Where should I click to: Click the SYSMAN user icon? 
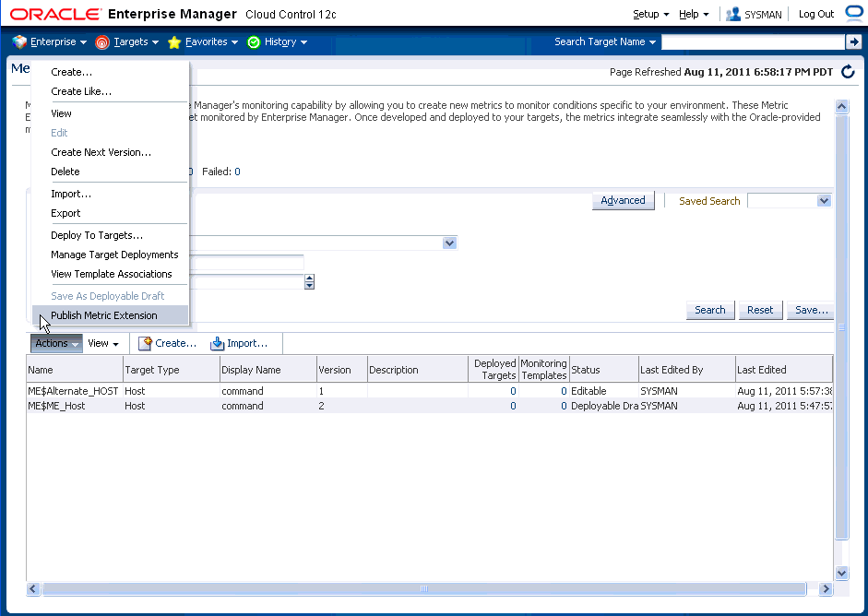click(733, 14)
